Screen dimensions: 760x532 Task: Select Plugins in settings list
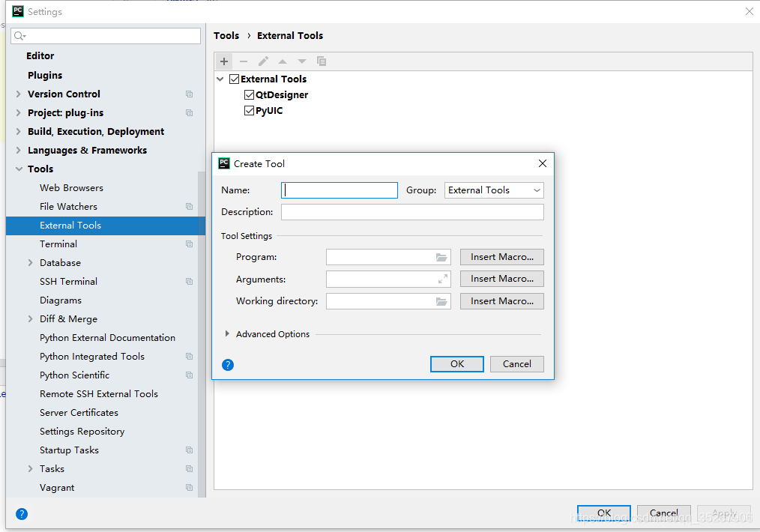pos(45,75)
